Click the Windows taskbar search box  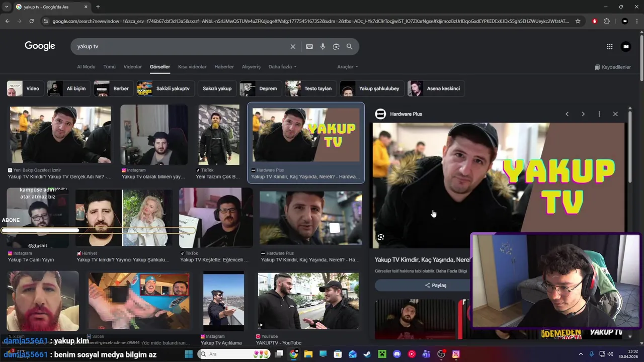[234, 354]
